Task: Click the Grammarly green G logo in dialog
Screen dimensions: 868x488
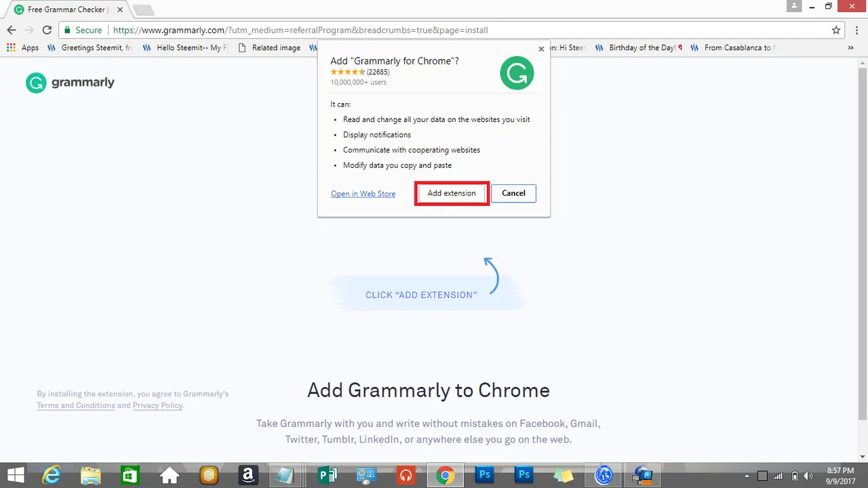Action: click(x=517, y=73)
